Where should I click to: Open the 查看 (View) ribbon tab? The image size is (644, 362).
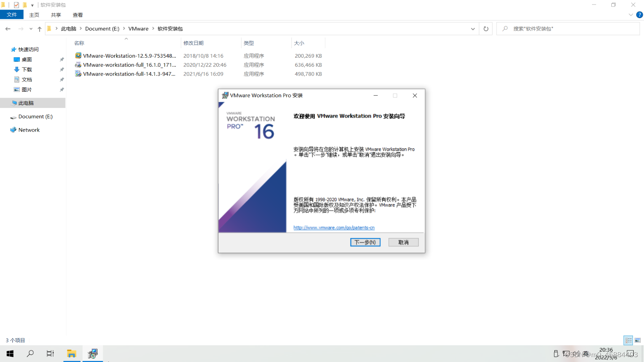click(x=78, y=15)
